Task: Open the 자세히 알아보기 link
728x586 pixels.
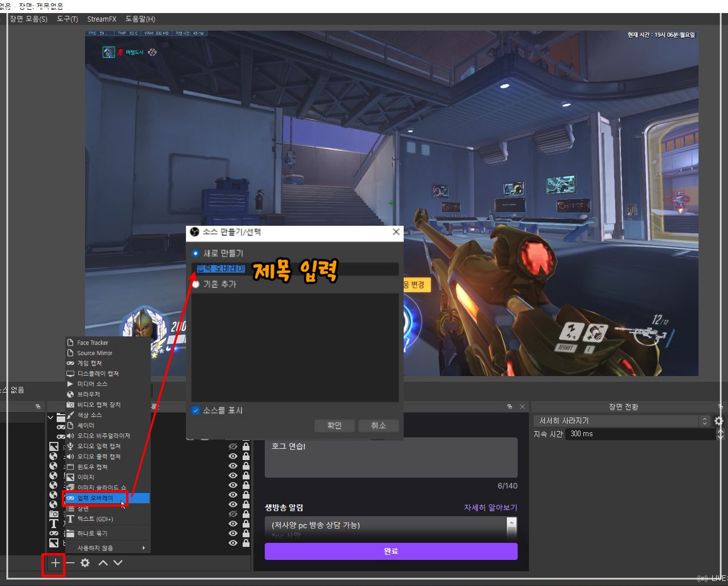Action: (x=490, y=508)
